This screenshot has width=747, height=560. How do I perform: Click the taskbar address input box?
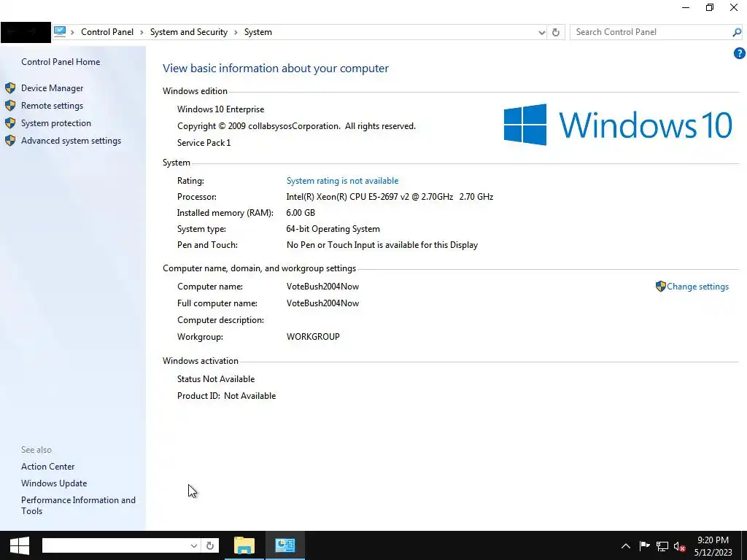[116, 545]
